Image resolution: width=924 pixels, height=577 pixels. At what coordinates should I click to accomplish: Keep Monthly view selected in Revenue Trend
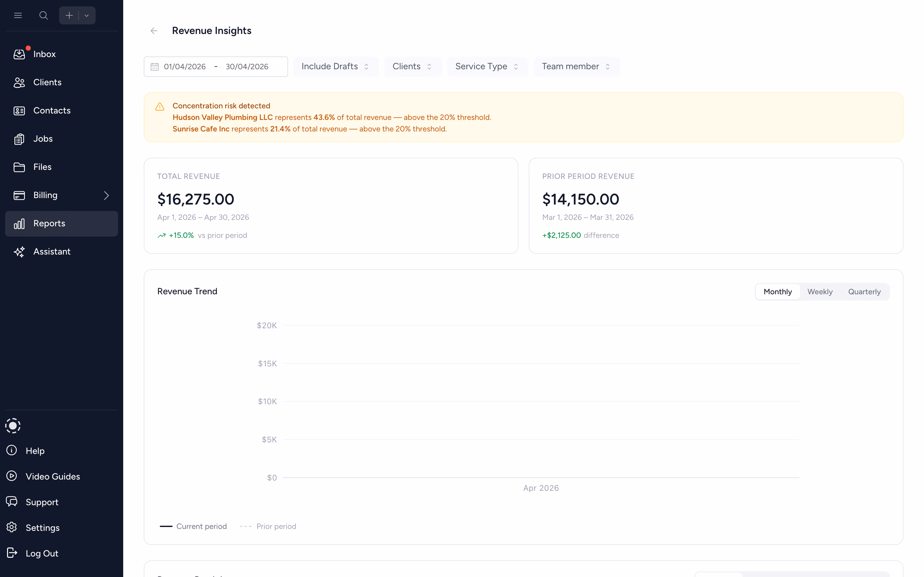[777, 291]
